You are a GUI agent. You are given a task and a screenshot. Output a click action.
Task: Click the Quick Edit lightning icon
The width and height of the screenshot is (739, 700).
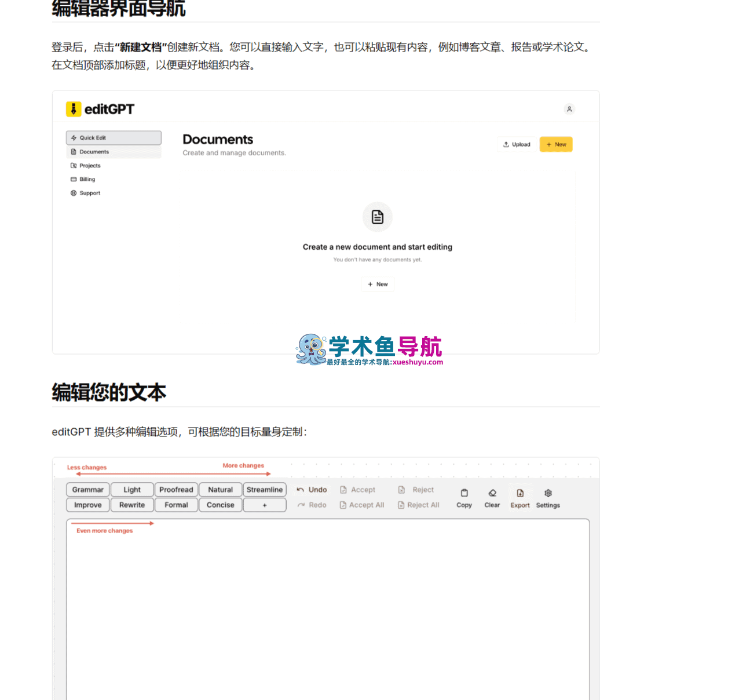pos(74,138)
